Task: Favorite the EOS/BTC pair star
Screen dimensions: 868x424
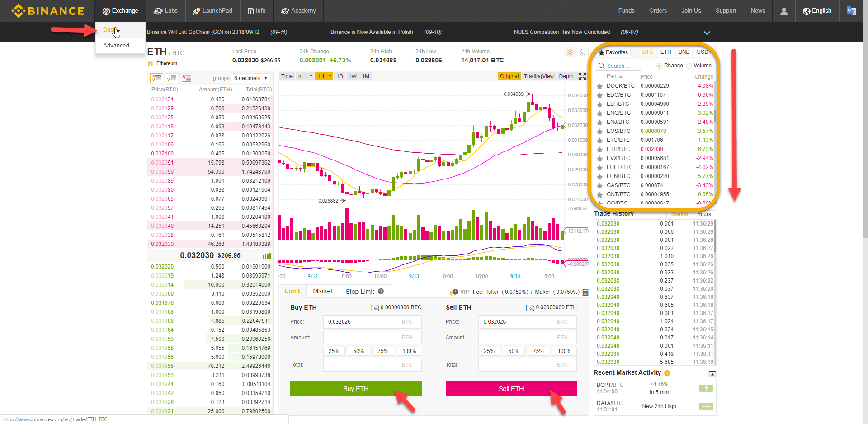Action: 599,131
